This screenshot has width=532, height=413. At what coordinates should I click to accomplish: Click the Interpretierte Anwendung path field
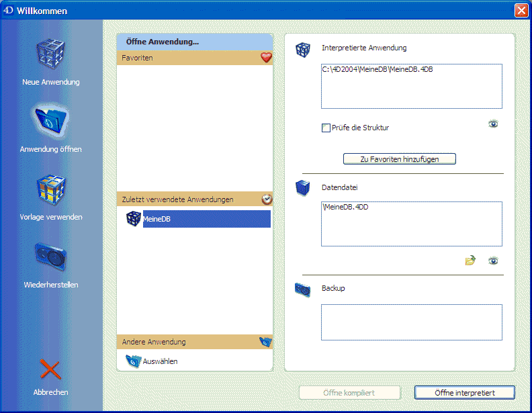411,86
